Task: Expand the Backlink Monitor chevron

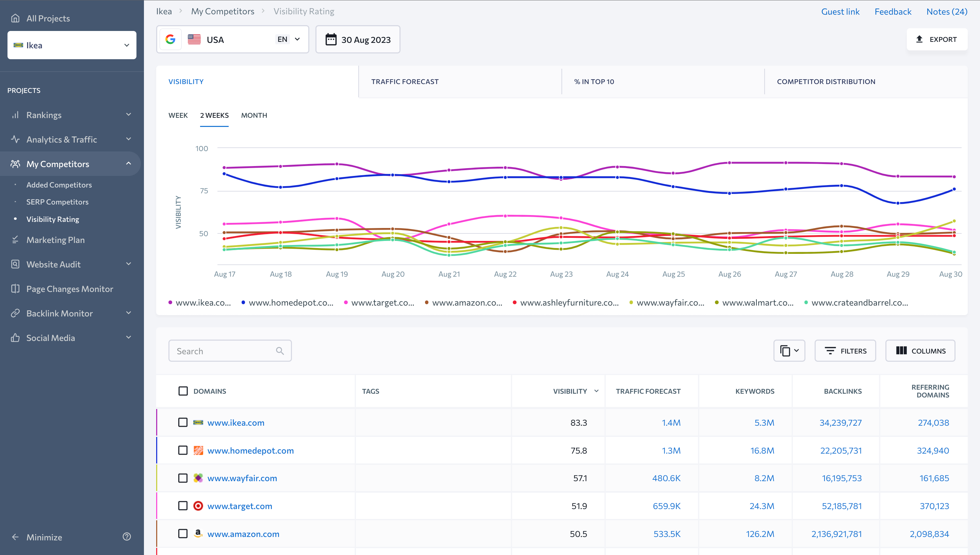Action: coord(129,313)
